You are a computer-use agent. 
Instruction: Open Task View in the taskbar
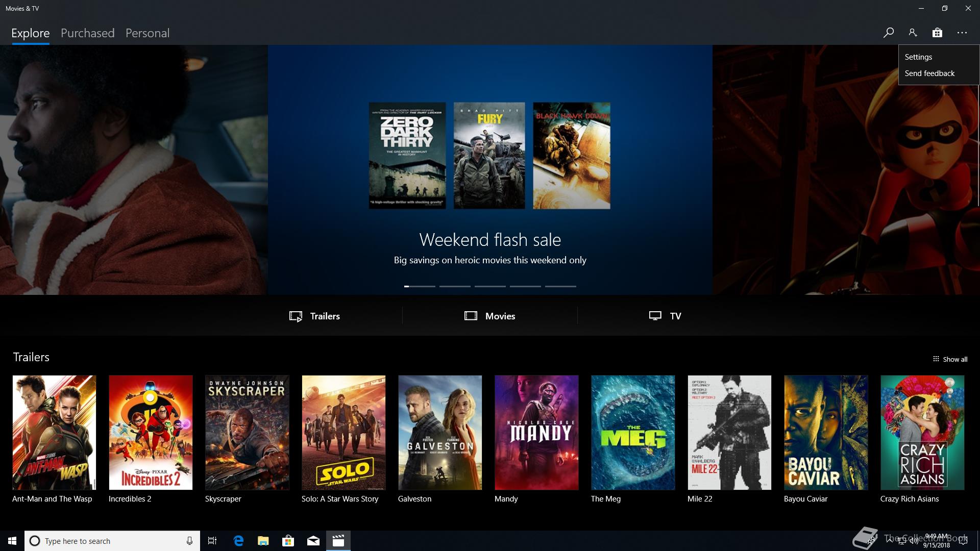point(212,541)
